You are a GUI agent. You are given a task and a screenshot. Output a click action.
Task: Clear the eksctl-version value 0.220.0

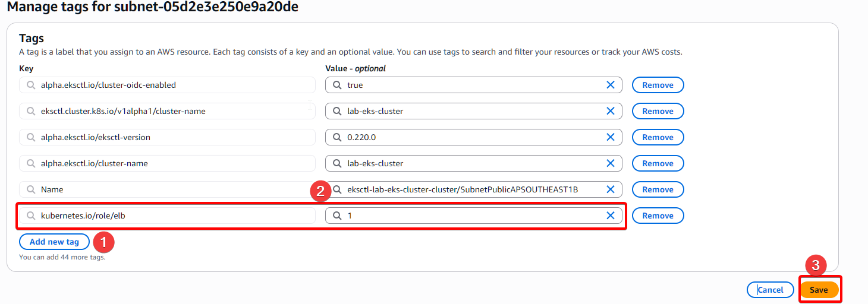[610, 137]
